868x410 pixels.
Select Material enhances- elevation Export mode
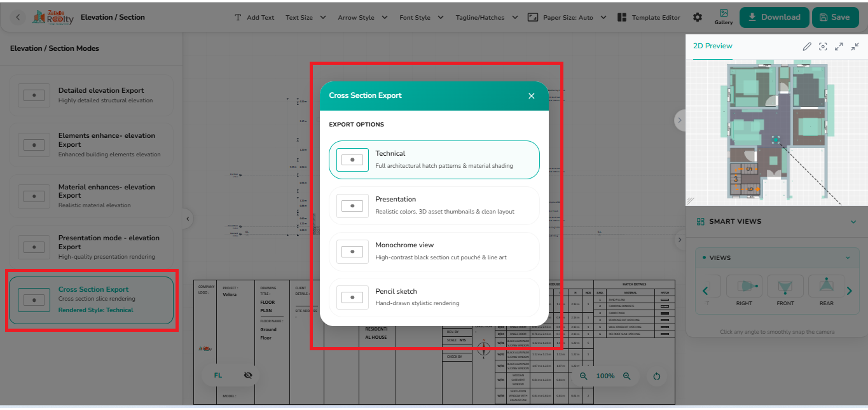point(91,196)
